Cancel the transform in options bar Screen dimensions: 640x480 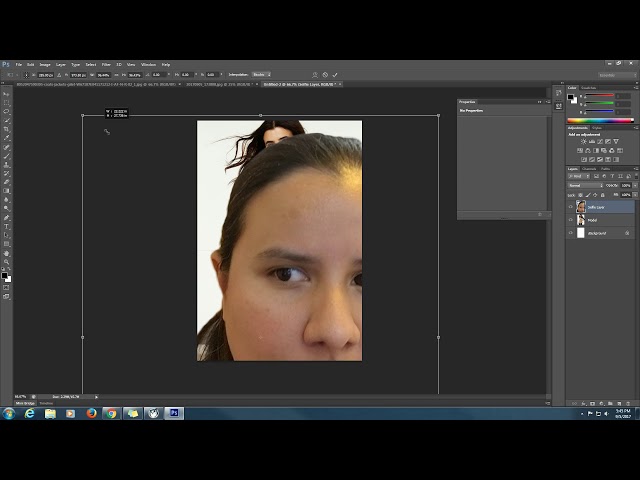click(325, 75)
